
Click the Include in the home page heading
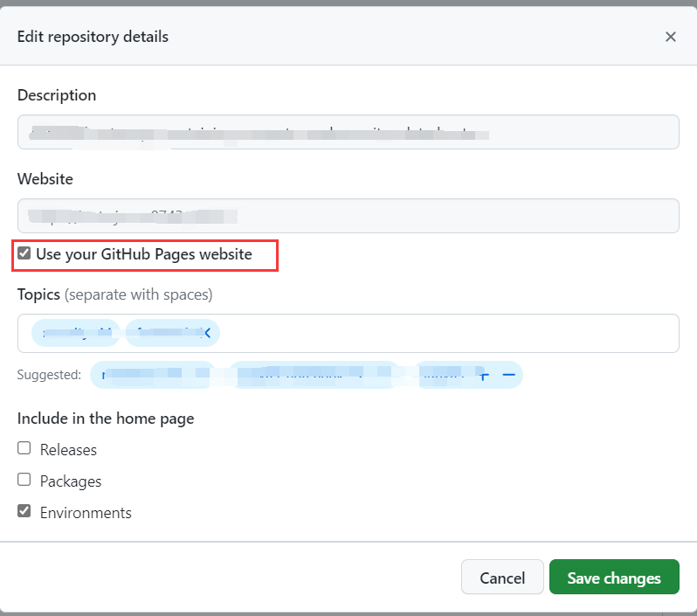[106, 419]
